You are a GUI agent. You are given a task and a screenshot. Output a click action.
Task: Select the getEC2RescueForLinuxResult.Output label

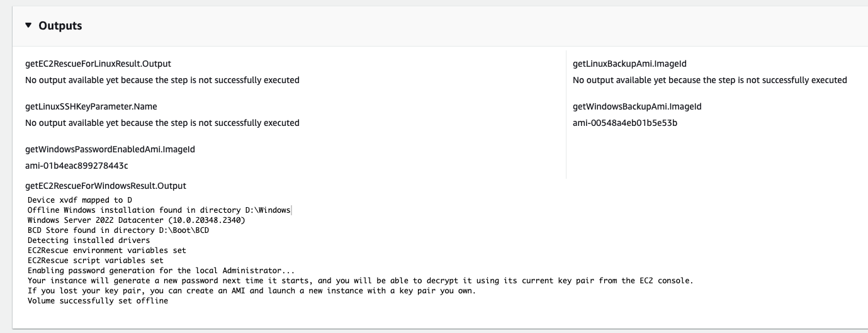[x=98, y=64]
